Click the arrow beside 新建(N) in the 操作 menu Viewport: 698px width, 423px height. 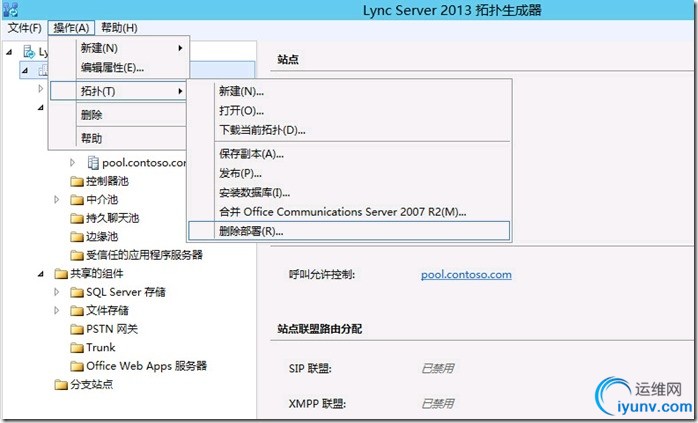click(180, 48)
